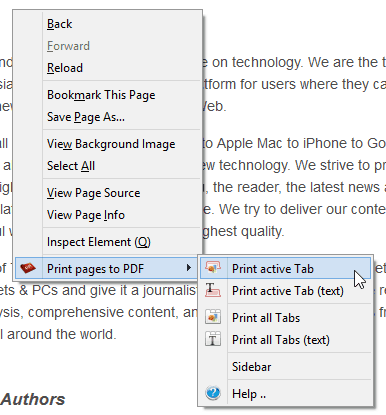Open View Page Info
The image size is (386, 415).
click(108, 215)
